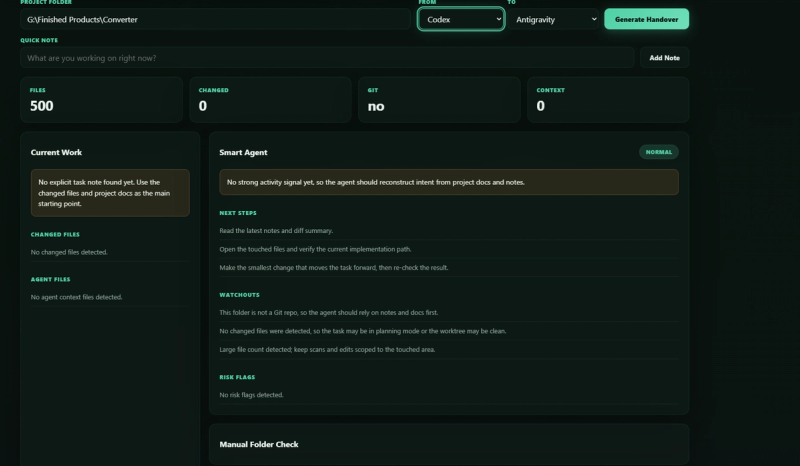The image size is (800, 466).
Task: Click the NEXT STEPS section label
Action: 238,213
